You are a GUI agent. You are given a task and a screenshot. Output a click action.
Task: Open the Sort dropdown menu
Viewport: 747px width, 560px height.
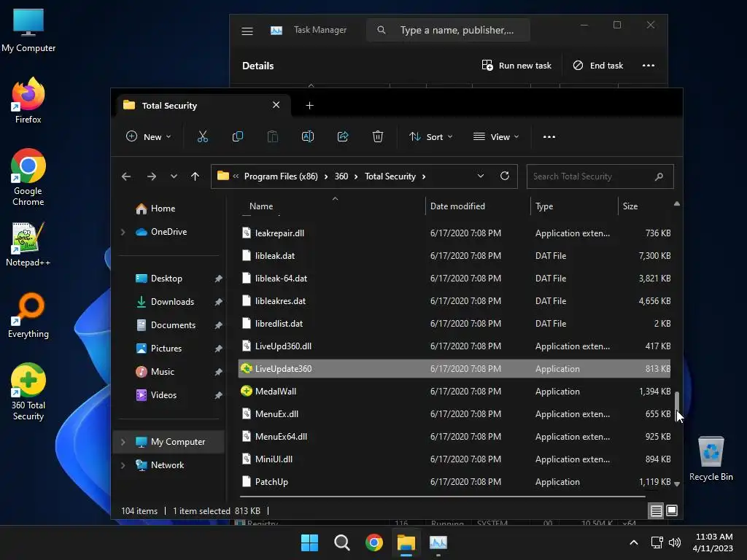coord(430,136)
